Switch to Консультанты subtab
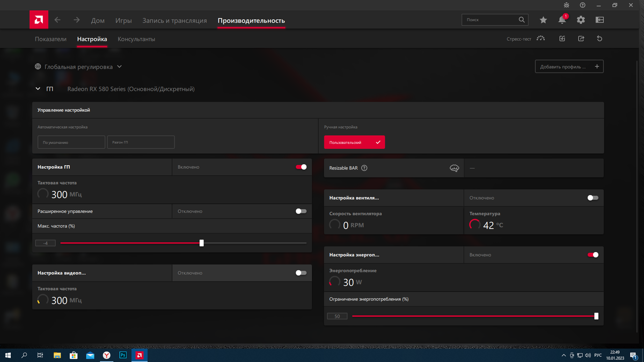This screenshot has height=362, width=644. [136, 39]
